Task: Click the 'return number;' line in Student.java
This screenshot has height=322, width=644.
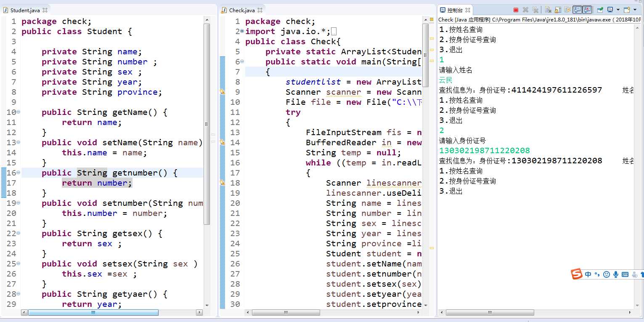Action: [97, 183]
